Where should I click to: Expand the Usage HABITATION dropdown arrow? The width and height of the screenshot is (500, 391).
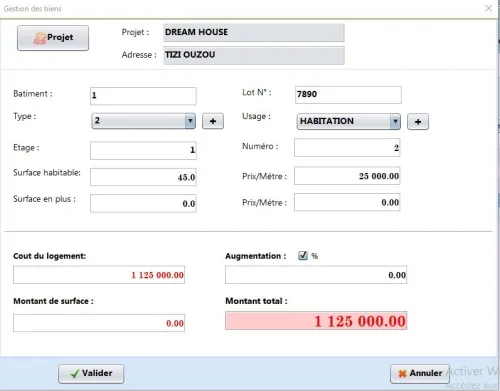tap(395, 121)
